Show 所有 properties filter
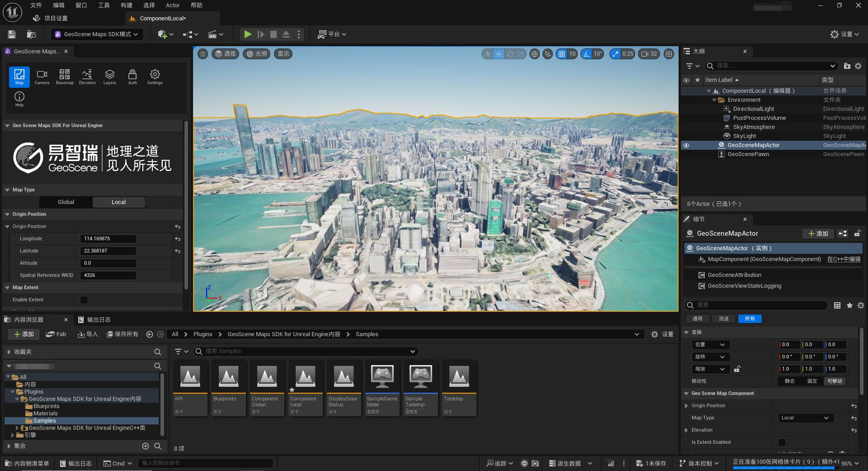868x471 pixels. click(x=750, y=319)
